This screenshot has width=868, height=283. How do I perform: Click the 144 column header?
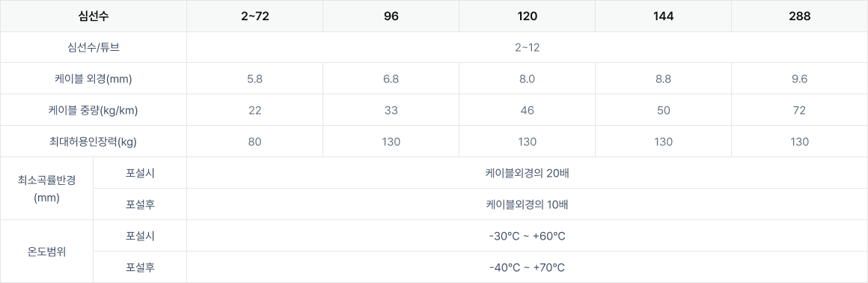pos(663,16)
